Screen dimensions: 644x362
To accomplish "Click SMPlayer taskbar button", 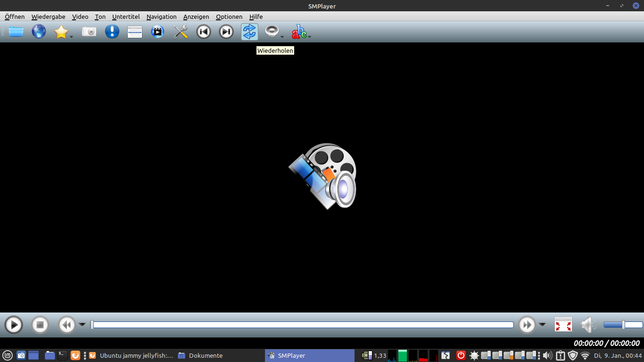I will pyautogui.click(x=309, y=355).
